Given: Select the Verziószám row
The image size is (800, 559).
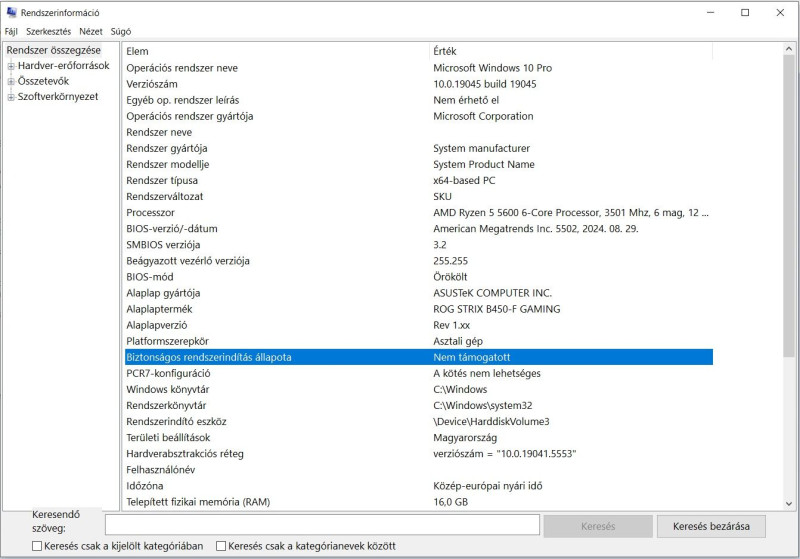Looking at the screenshot, I should (x=418, y=84).
